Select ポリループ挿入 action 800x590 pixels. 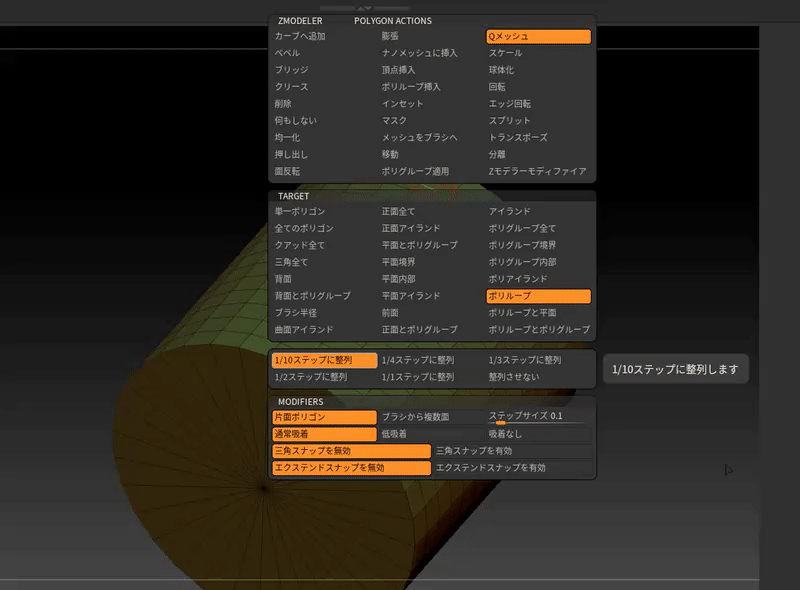[411, 87]
